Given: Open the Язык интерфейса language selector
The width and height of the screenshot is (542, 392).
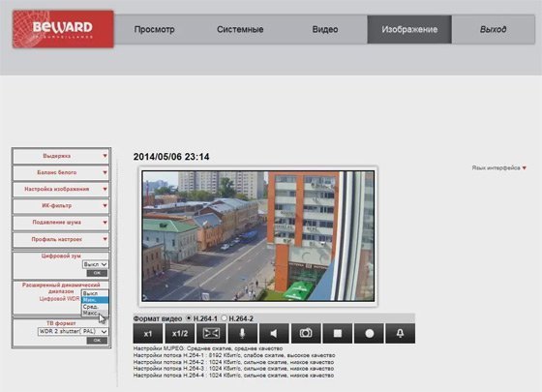Looking at the screenshot, I should [498, 168].
